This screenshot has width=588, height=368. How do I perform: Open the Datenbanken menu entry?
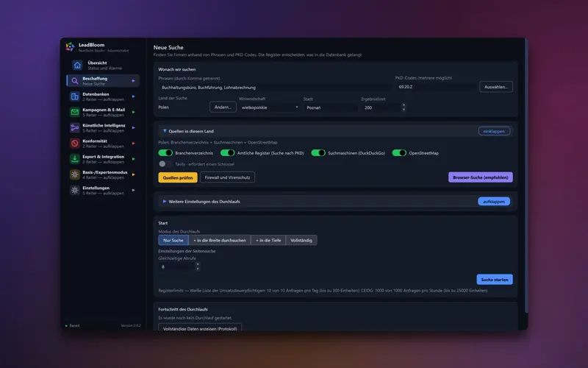[x=103, y=96]
